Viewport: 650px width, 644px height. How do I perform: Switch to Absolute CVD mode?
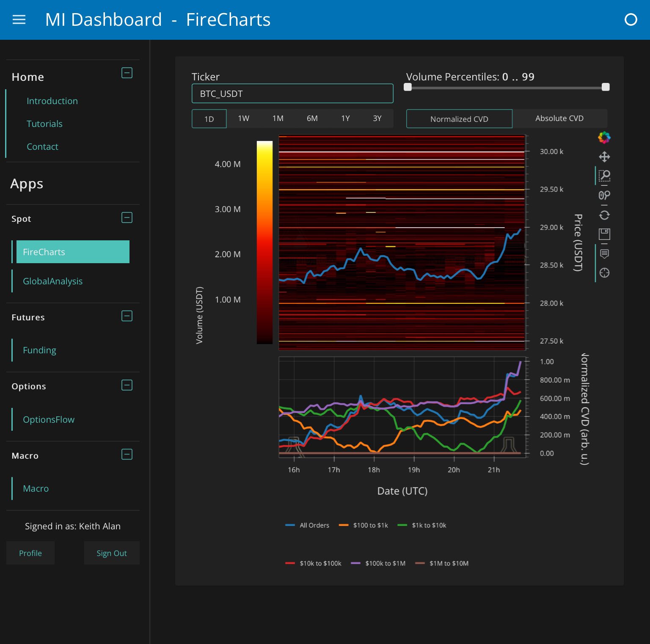(x=559, y=118)
